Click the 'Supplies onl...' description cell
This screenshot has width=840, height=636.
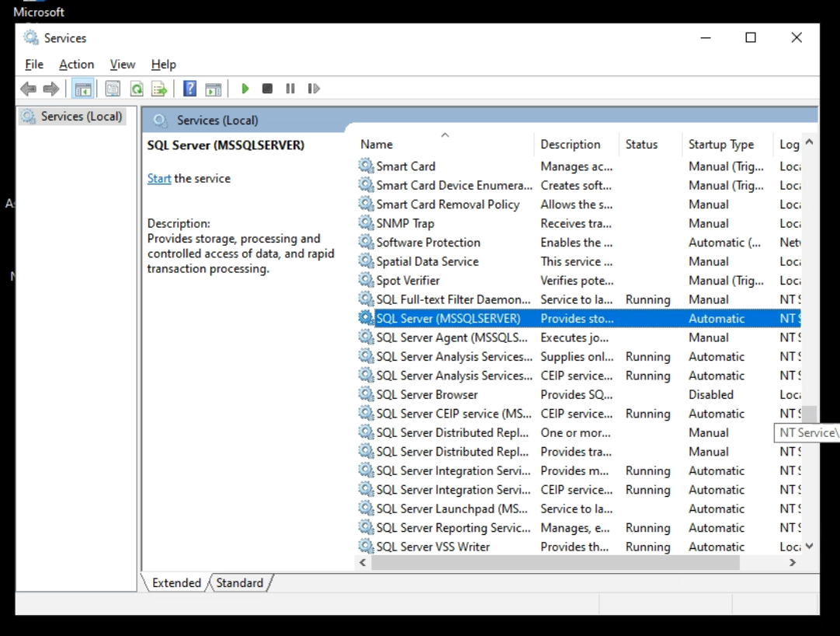click(x=577, y=356)
